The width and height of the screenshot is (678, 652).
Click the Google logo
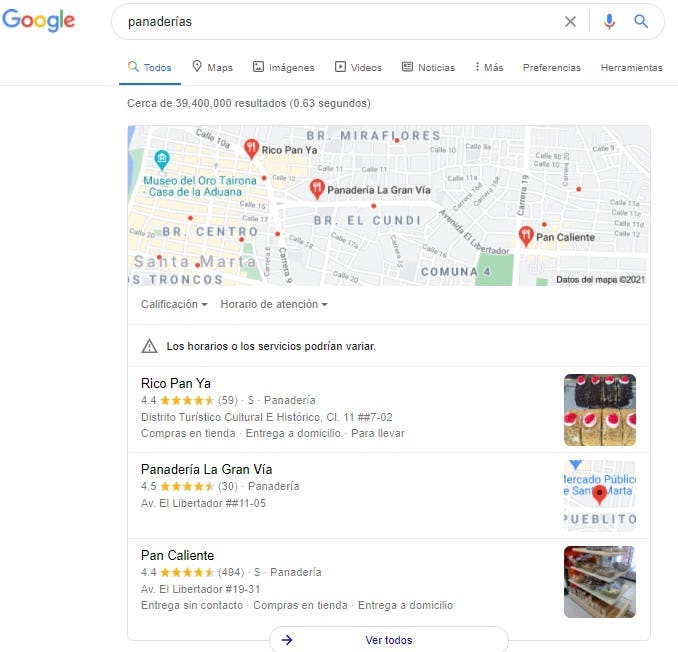(x=38, y=20)
